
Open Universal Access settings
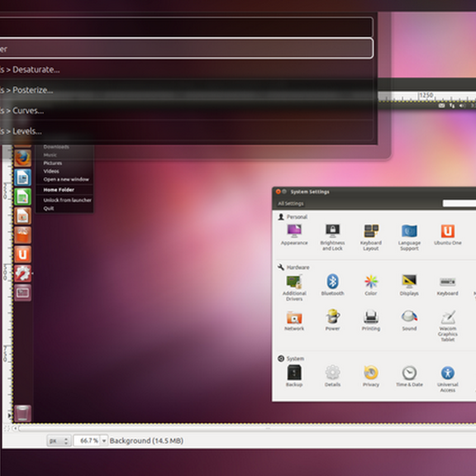(447, 379)
